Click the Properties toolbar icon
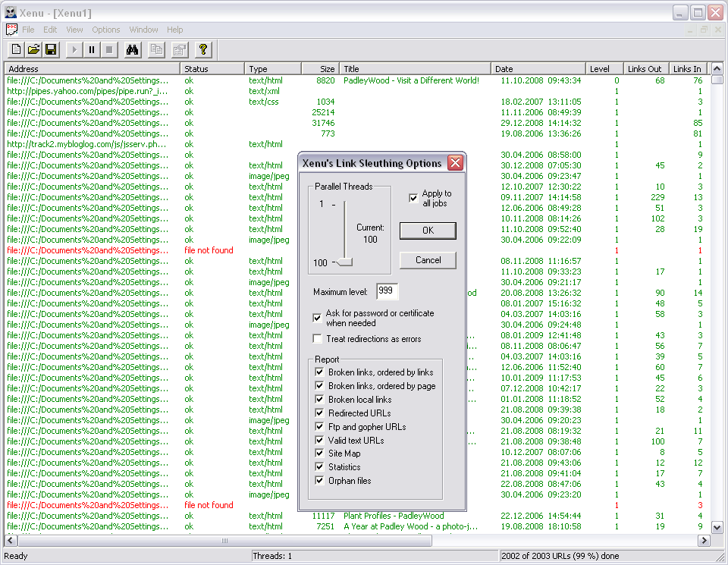This screenshot has height=565, width=728. click(180, 50)
